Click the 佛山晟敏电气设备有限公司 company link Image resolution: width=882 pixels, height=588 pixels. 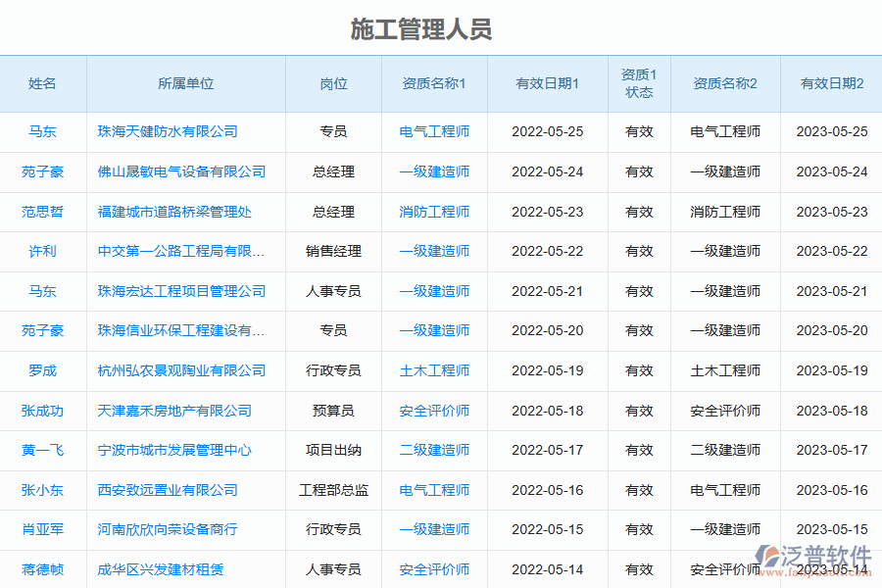(x=181, y=171)
